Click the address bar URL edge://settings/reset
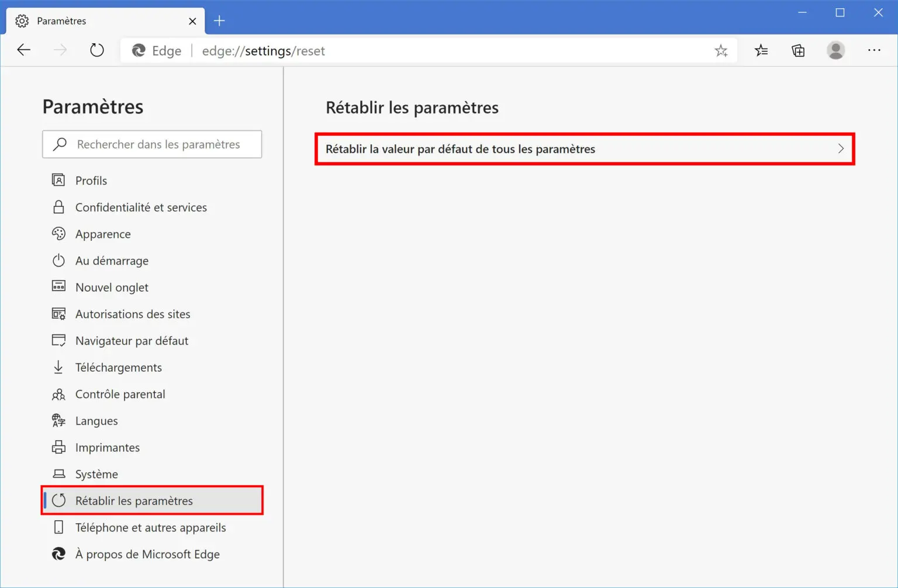Screen dimensions: 898x588 263,51
